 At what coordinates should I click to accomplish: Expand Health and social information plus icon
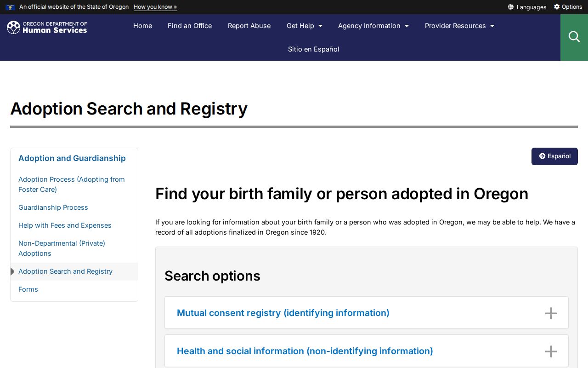[551, 351]
